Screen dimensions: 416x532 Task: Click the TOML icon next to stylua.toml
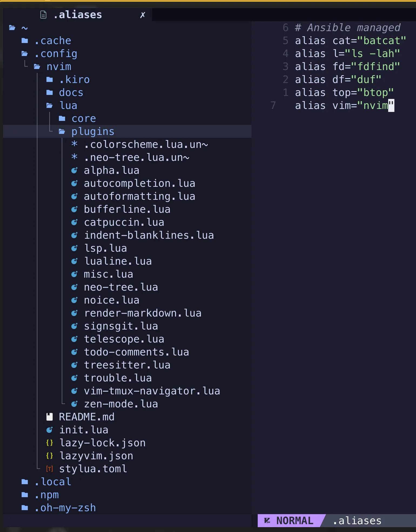[x=49, y=469]
